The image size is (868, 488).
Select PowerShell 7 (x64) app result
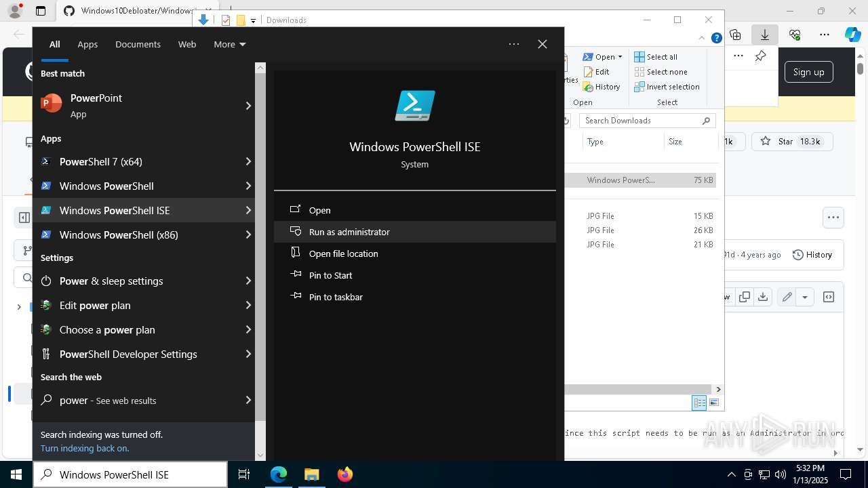(x=144, y=161)
